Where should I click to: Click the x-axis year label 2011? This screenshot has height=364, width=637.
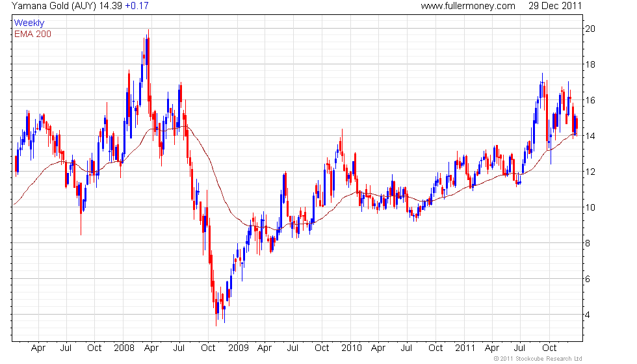[x=465, y=348]
